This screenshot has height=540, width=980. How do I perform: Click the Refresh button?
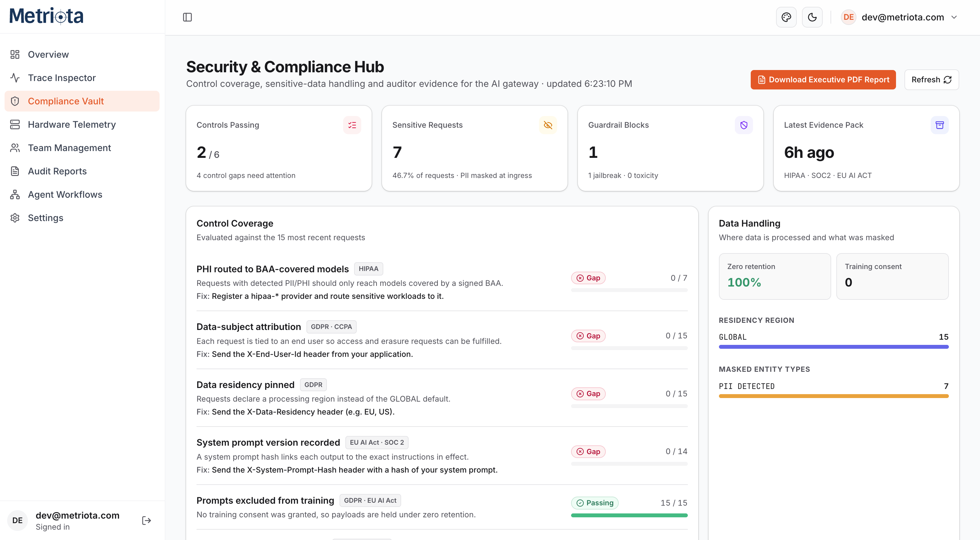click(x=931, y=79)
